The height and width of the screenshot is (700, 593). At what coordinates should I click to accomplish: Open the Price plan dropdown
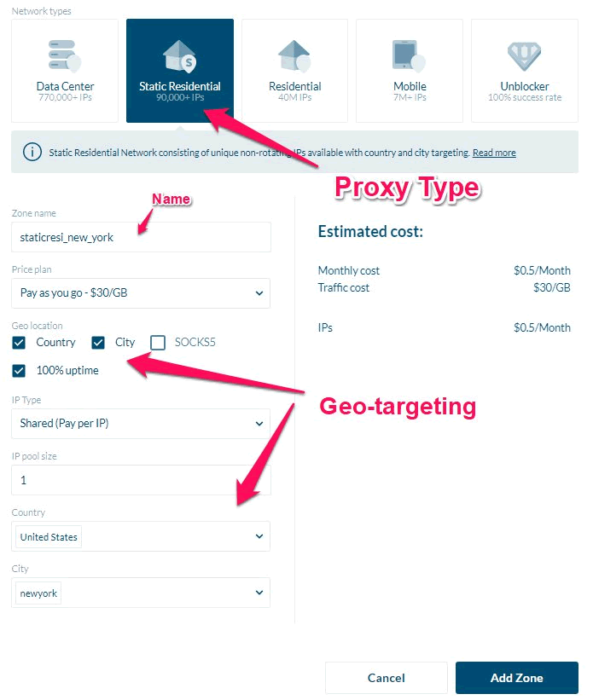coord(141,293)
